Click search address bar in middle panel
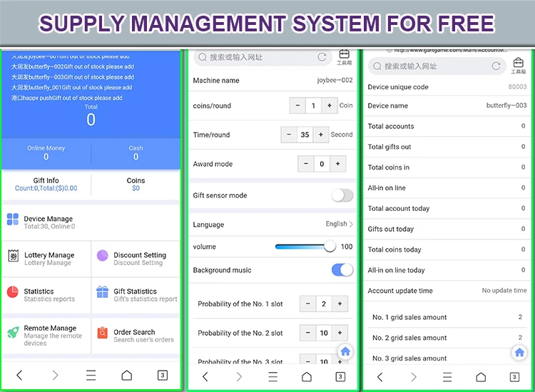 point(257,57)
